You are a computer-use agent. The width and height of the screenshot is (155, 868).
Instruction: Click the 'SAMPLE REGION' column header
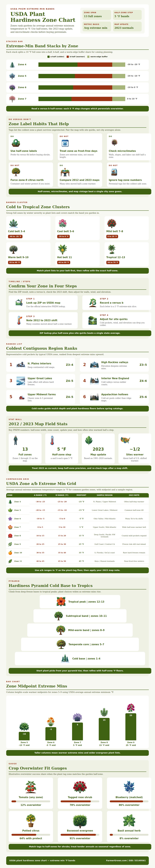click(x=105, y=495)
